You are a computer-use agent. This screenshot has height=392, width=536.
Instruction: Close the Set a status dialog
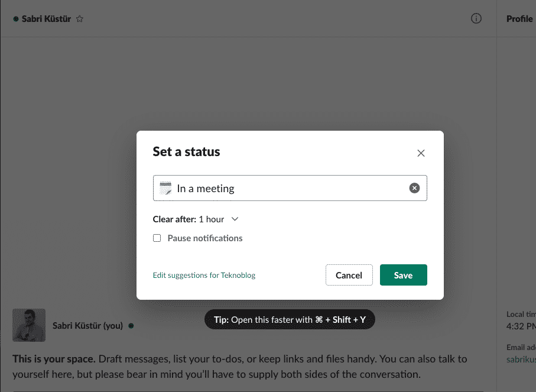coord(421,153)
